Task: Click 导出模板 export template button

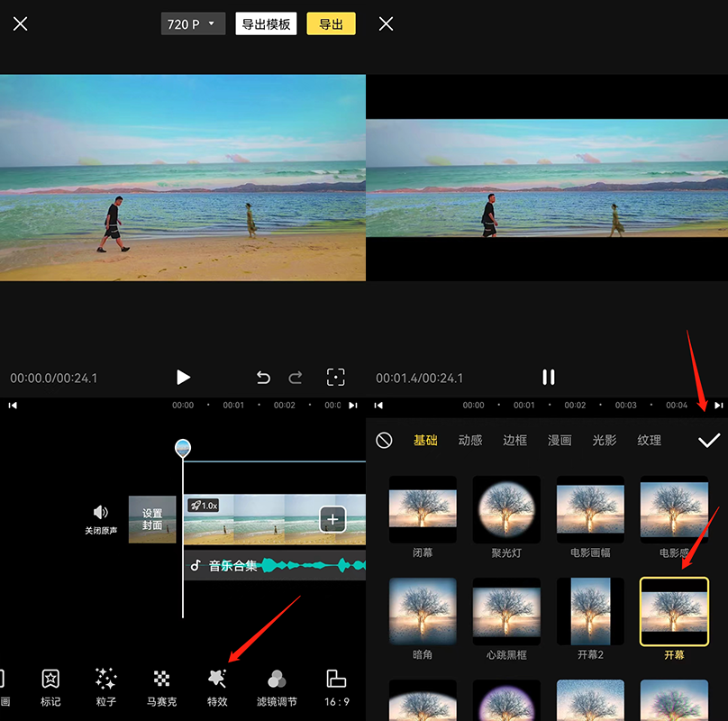Action: coord(266,23)
